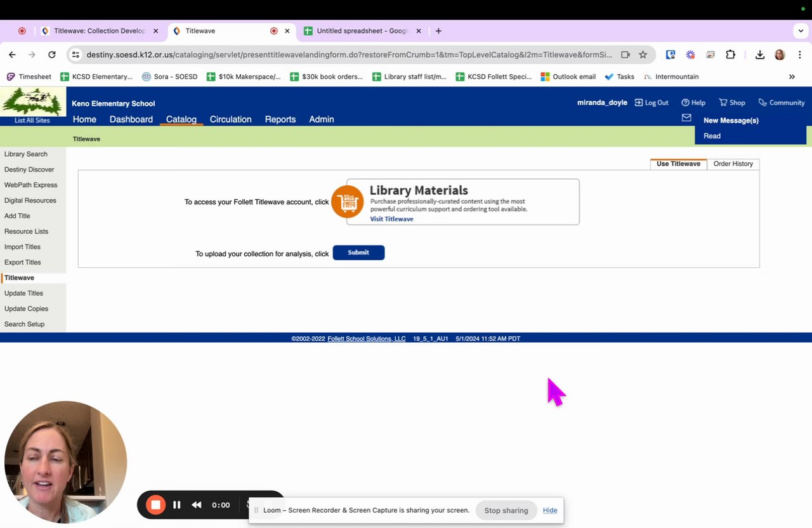The width and height of the screenshot is (812, 528).
Task: Click the orange Library Materials cart icon
Action: 348,202
